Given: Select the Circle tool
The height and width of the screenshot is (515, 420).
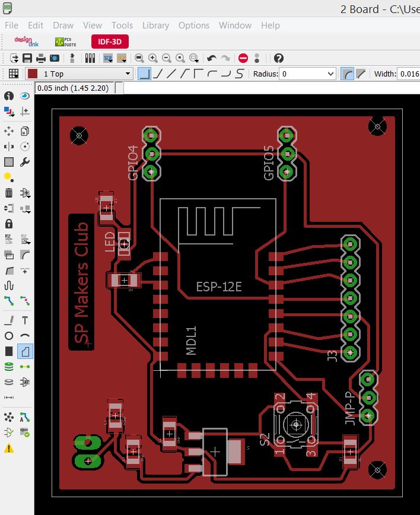Looking at the screenshot, I should (x=9, y=336).
